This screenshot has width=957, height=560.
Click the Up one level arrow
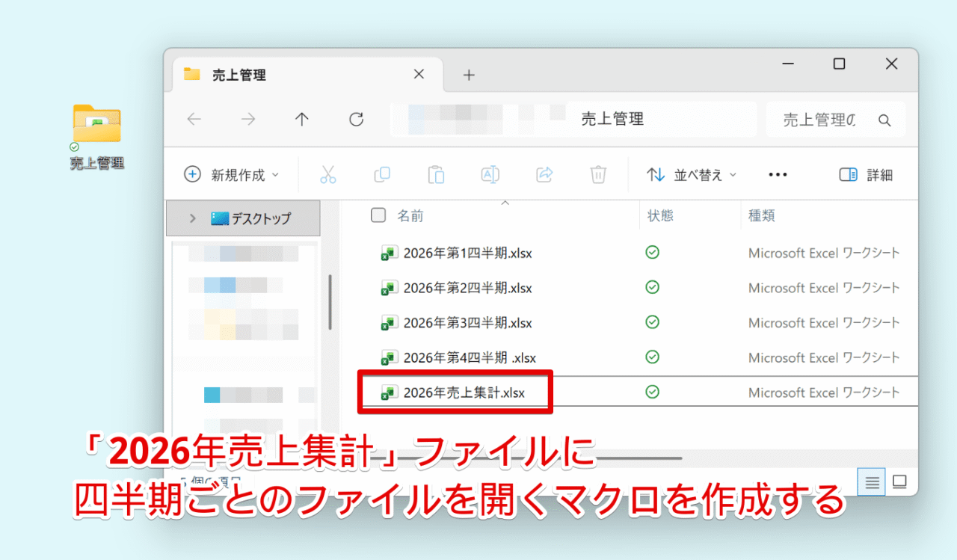(x=301, y=120)
